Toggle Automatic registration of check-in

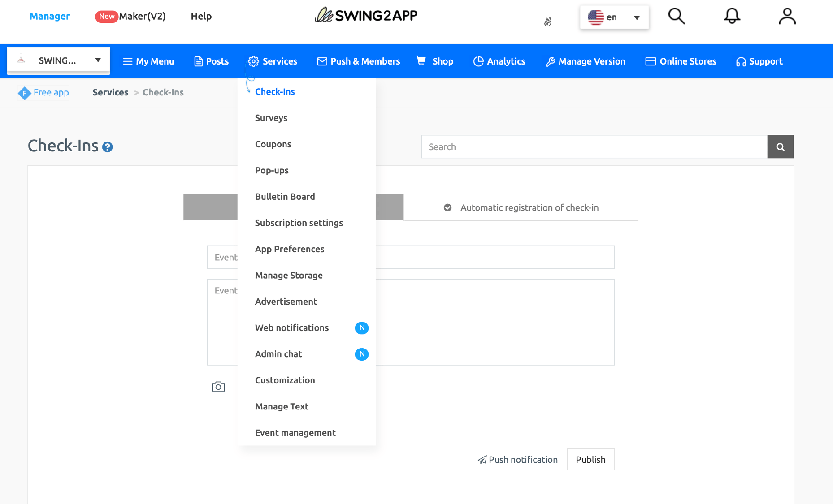[447, 207]
